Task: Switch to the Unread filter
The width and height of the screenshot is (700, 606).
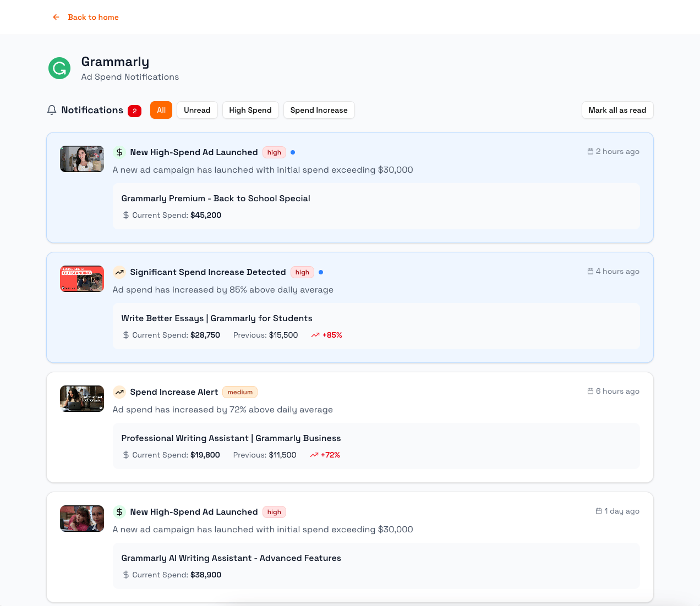Action: pyautogui.click(x=197, y=110)
